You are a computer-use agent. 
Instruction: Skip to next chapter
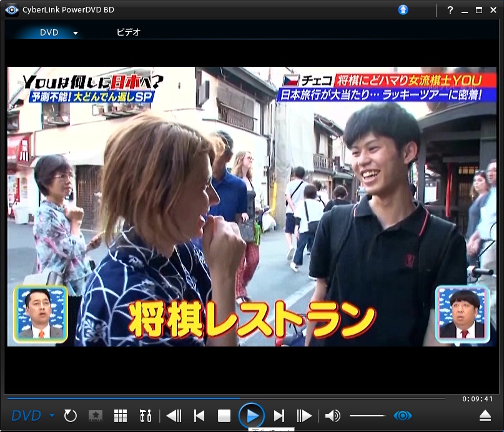279,416
